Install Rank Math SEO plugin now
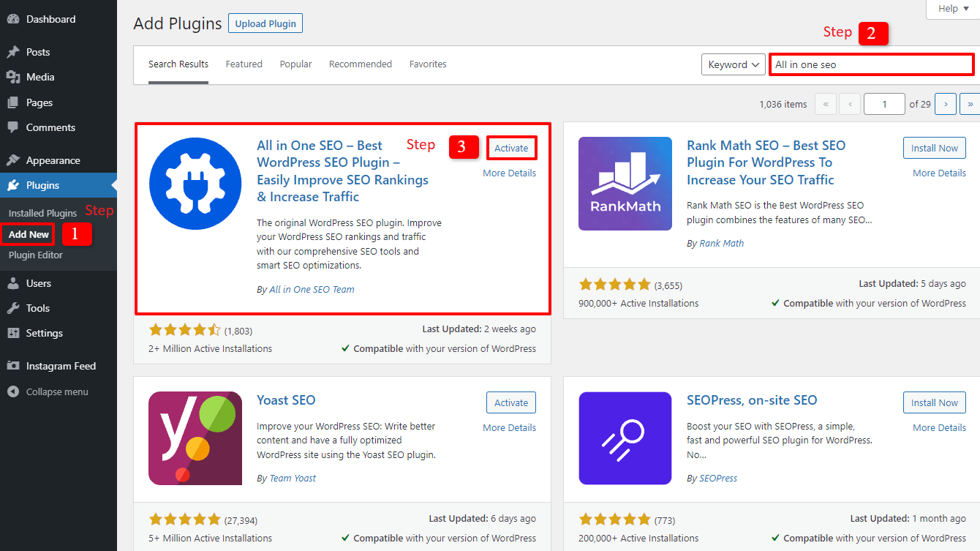This screenshot has width=980, height=551. 935,148
